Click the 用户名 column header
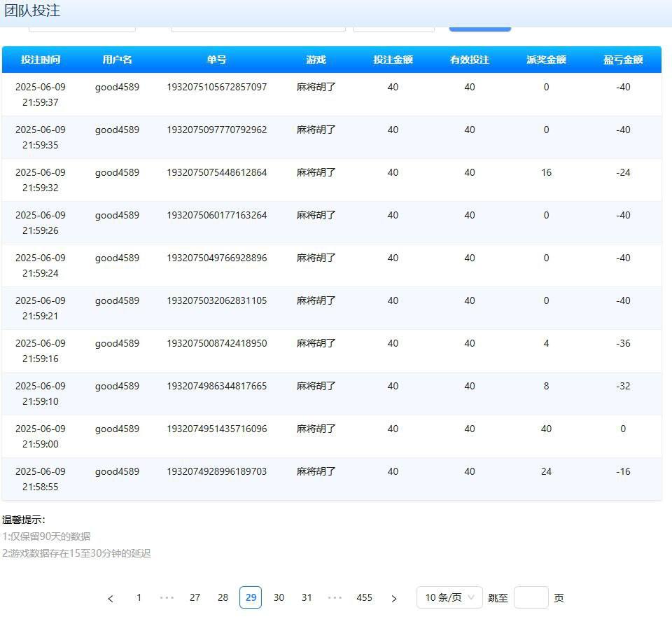Screen dimensions: 672x631 pos(117,60)
